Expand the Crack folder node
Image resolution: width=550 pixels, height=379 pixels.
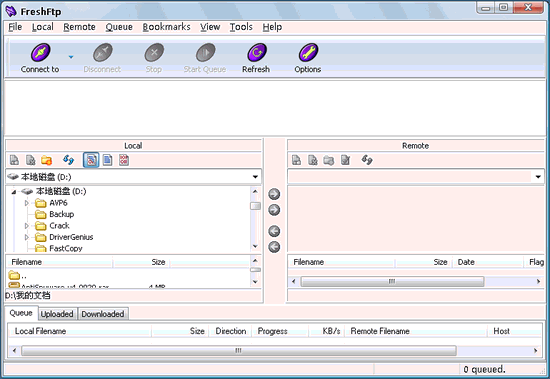click(27, 226)
